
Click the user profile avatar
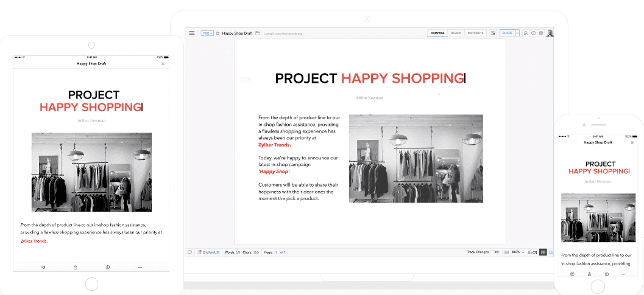click(550, 33)
